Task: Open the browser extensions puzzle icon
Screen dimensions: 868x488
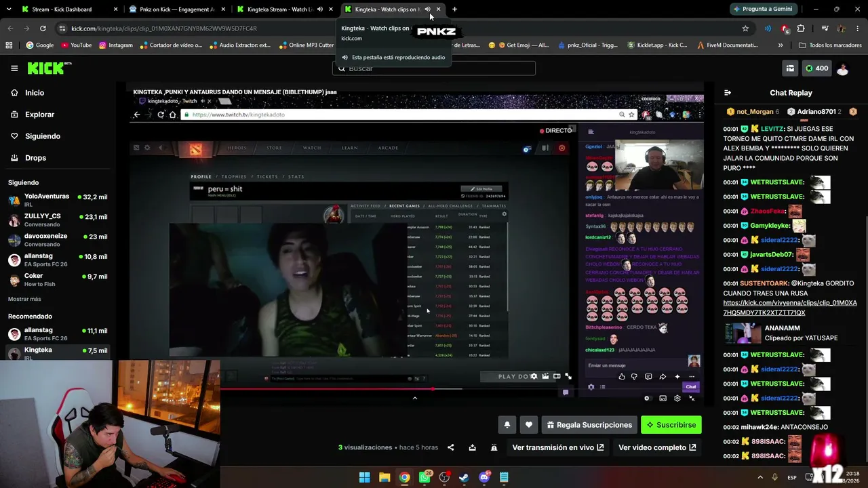Action: tap(801, 28)
